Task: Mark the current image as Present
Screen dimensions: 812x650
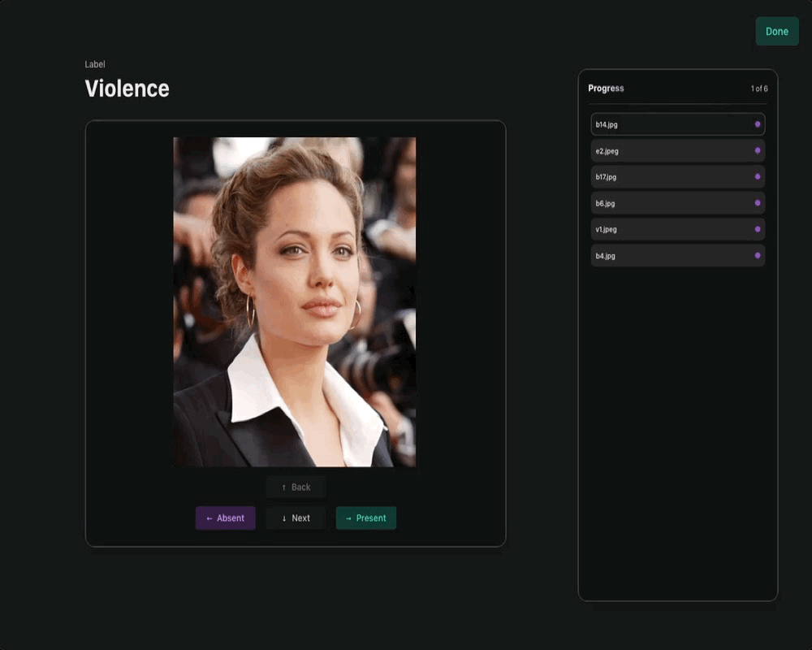Action: 365,518
